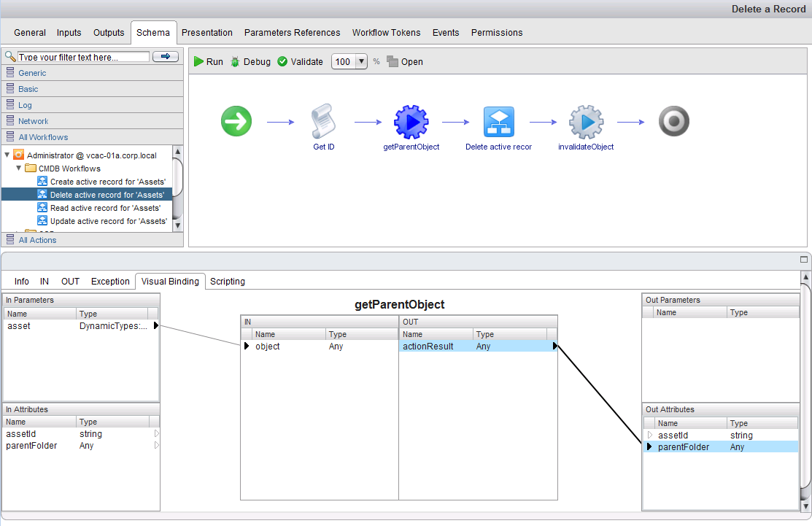Viewport: 812px width, 526px height.
Task: Click the end node target icon
Action: tap(673, 121)
